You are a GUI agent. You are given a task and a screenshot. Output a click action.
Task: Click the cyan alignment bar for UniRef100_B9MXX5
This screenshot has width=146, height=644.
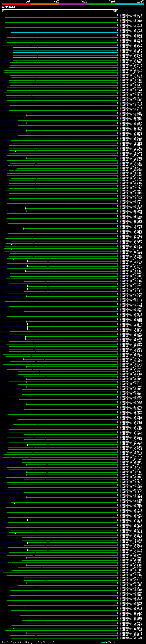pyautogui.click(x=64, y=32)
